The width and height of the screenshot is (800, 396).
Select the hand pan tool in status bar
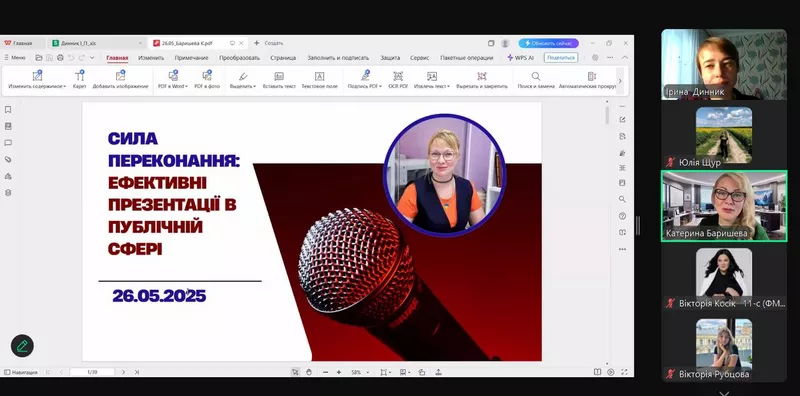[x=309, y=372]
